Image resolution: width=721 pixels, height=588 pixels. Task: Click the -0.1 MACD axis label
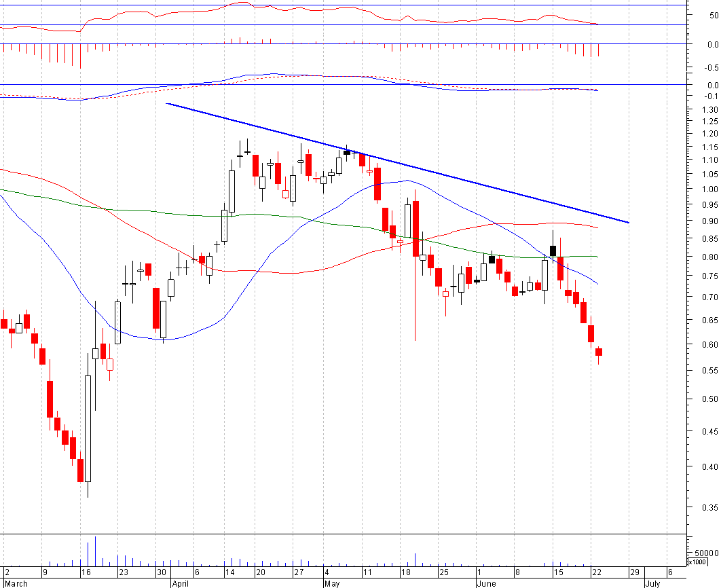click(x=711, y=96)
